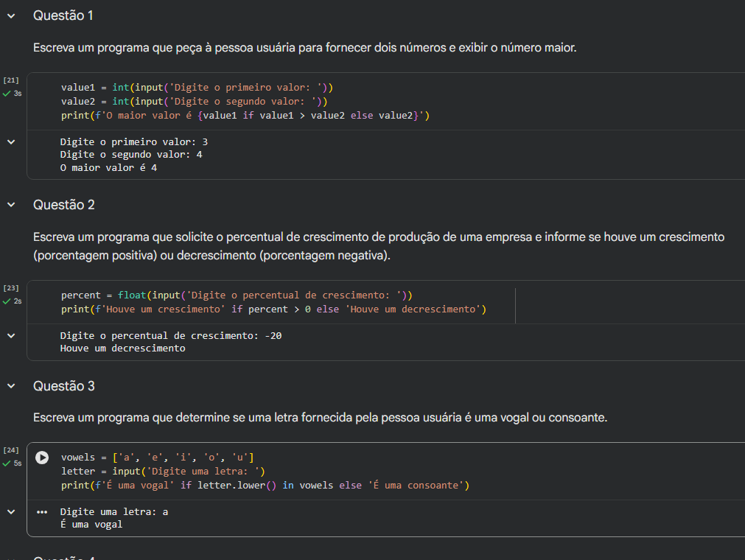This screenshot has width=745, height=560.
Task: Collapse the Questão 1 section
Action: (11, 16)
